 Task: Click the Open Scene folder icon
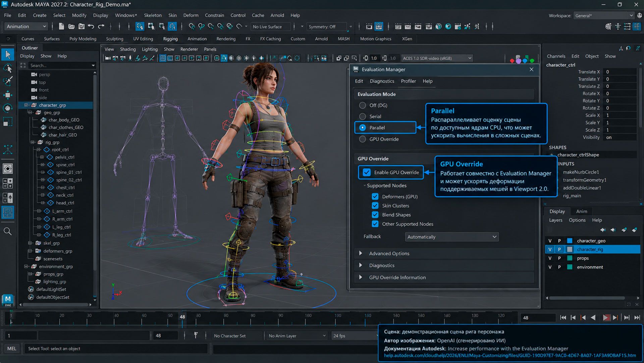pyautogui.click(x=71, y=26)
